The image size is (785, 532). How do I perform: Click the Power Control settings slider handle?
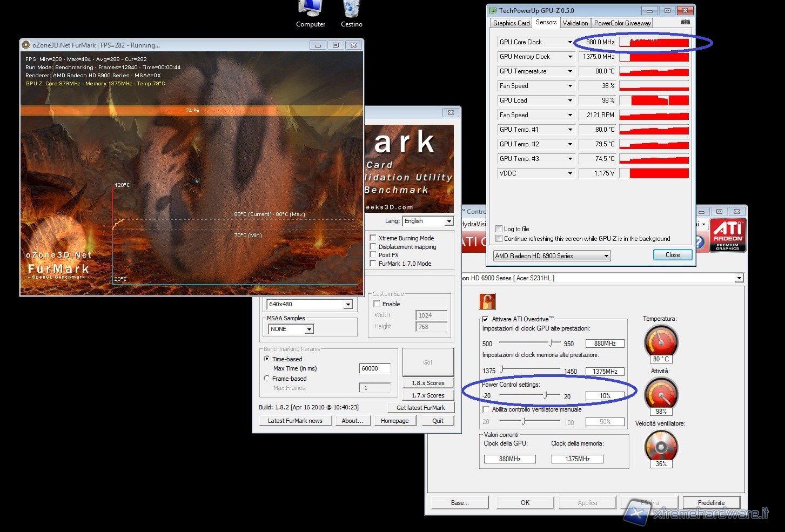point(545,395)
